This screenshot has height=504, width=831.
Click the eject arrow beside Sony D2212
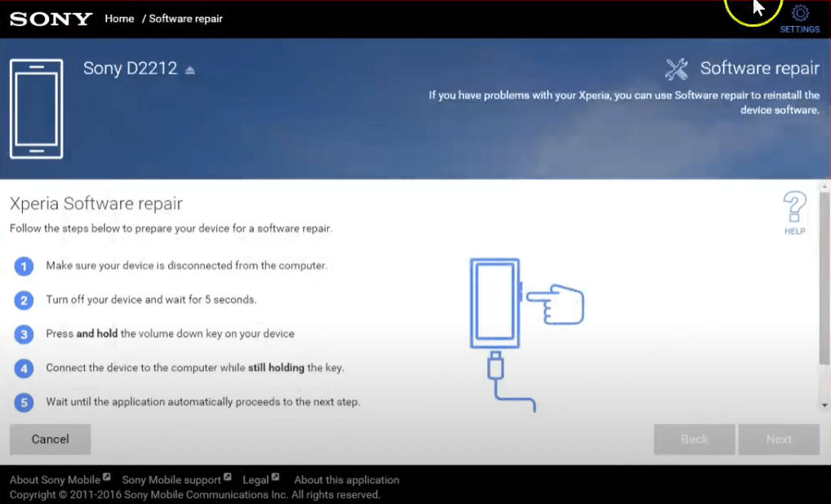189,70
